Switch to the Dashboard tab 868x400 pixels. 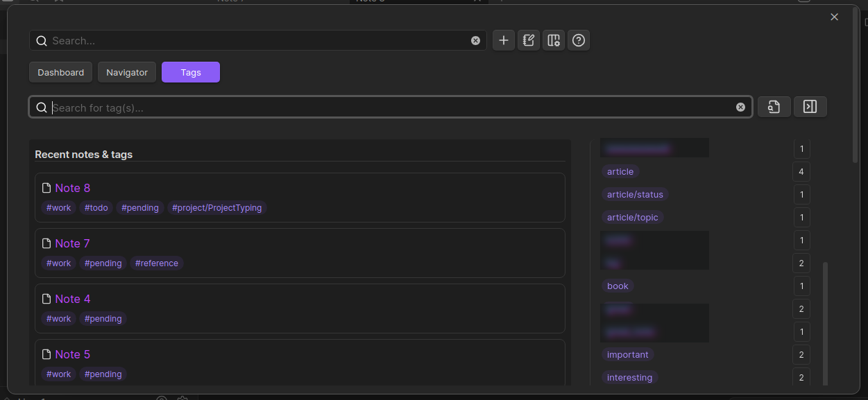(60, 72)
